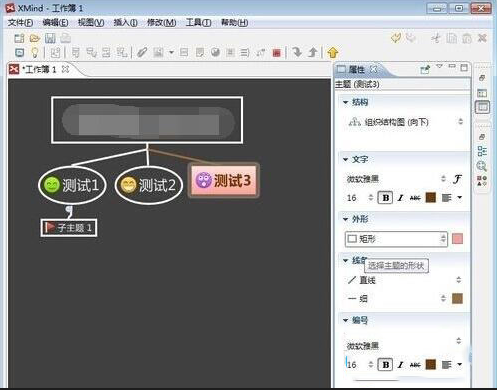The image size is (497, 390).
Task: Toggle Bold in the 编号 section
Action: pos(386,365)
